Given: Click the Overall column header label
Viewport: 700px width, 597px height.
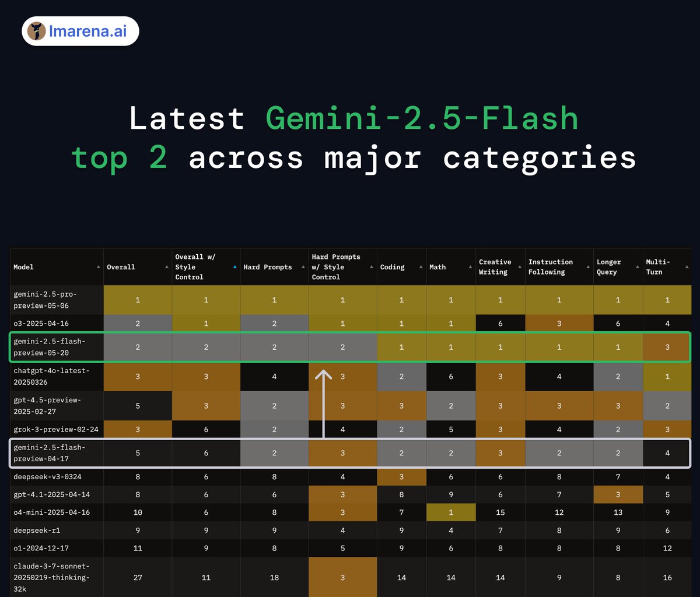Looking at the screenshot, I should pos(121,267).
